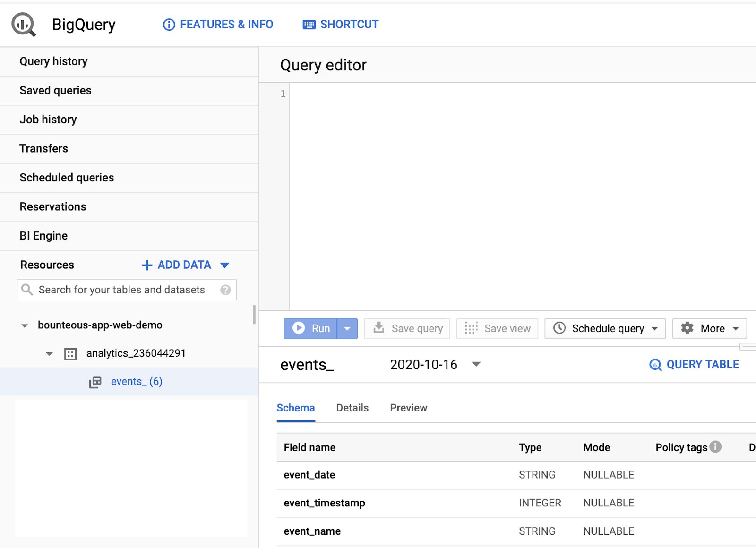Click inside the query editor text area
This screenshot has height=548, width=756.
click(x=523, y=197)
